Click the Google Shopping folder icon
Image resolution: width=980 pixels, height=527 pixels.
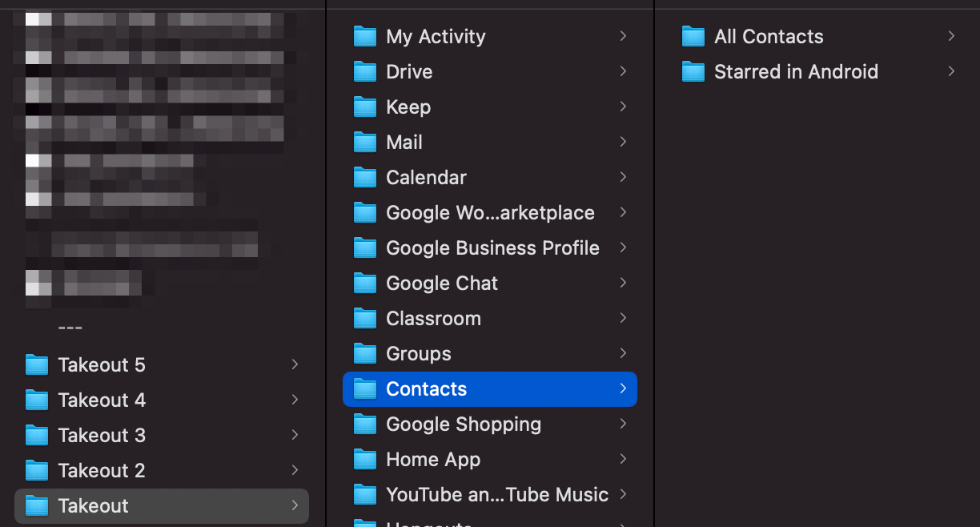click(x=365, y=424)
